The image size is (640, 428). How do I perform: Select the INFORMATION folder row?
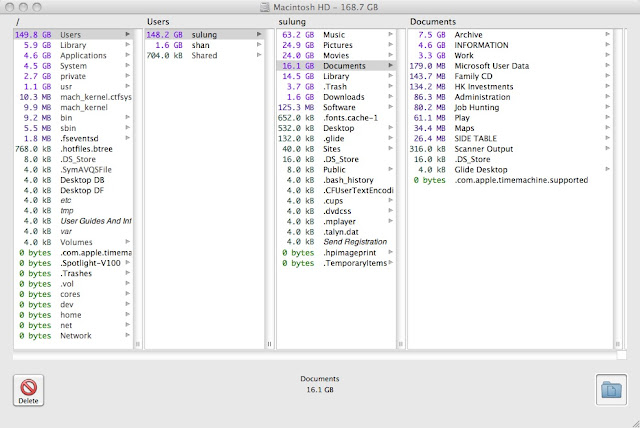[510, 45]
